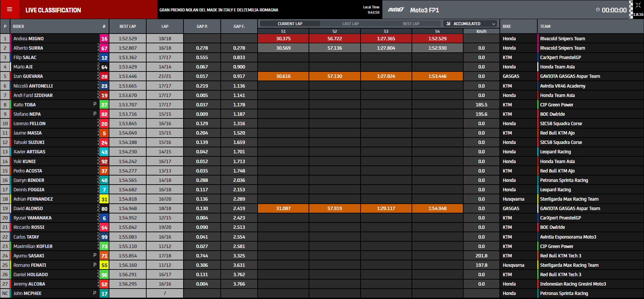Select rider Dennis FOGGIA
The width and height of the screenshot is (644, 299).
point(29,190)
